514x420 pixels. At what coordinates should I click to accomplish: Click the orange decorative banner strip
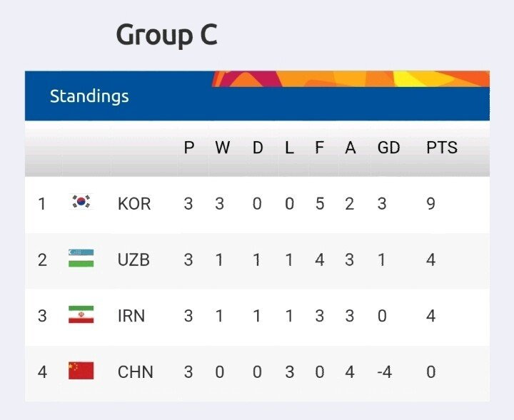click(351, 79)
